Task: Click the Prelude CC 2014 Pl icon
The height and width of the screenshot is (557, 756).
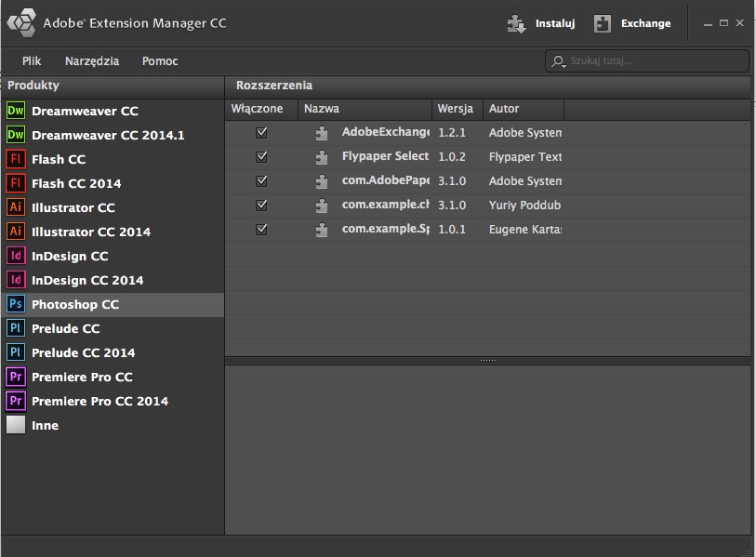Action: click(x=16, y=352)
